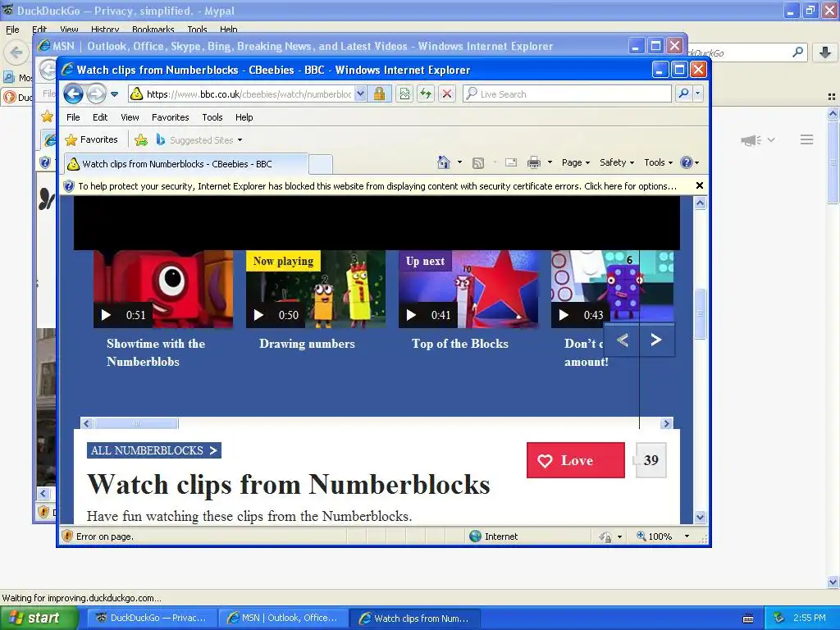
Task: Click the Mypal download arrow icon
Action: [825, 52]
